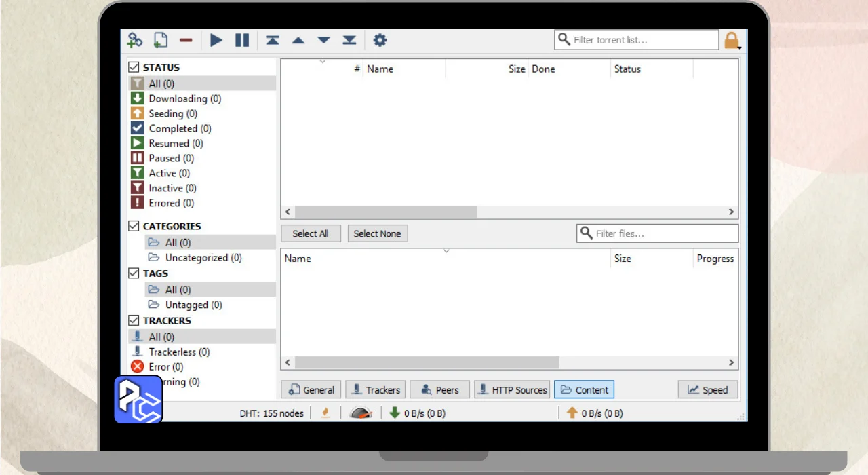Click the Select None button
The width and height of the screenshot is (868, 475).
pyautogui.click(x=377, y=233)
